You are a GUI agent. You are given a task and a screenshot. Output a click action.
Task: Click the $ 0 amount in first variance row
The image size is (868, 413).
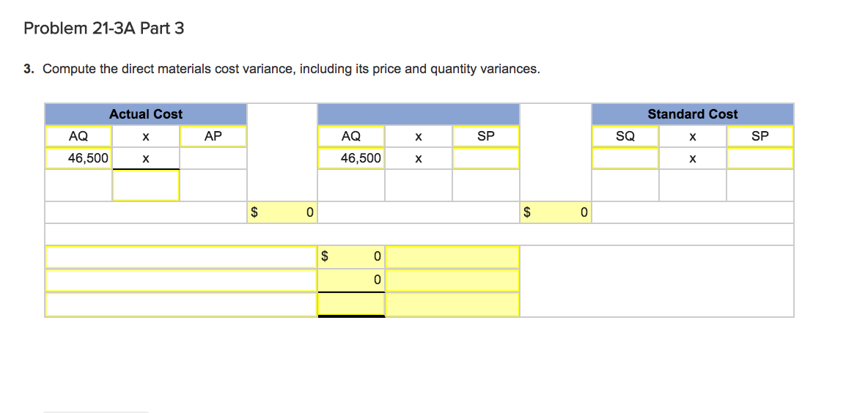tap(351, 257)
